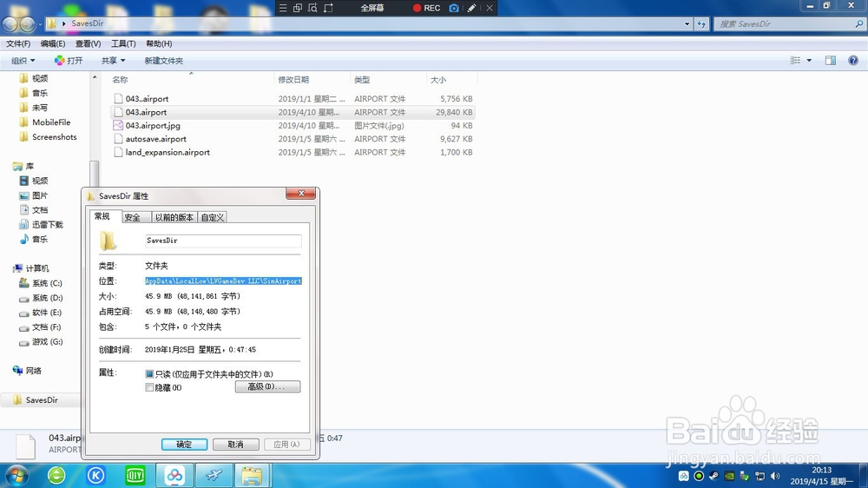
Task: Select file 043..airport
Action: pos(147,99)
